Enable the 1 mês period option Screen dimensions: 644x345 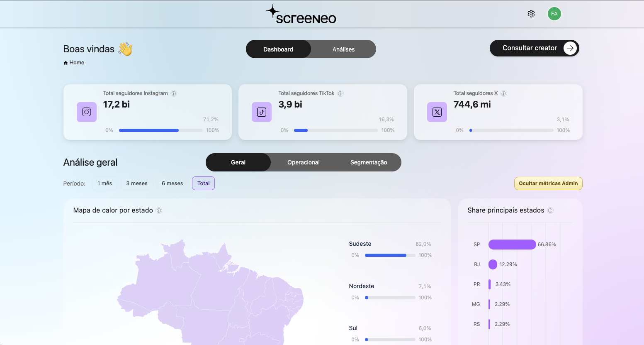tap(104, 183)
